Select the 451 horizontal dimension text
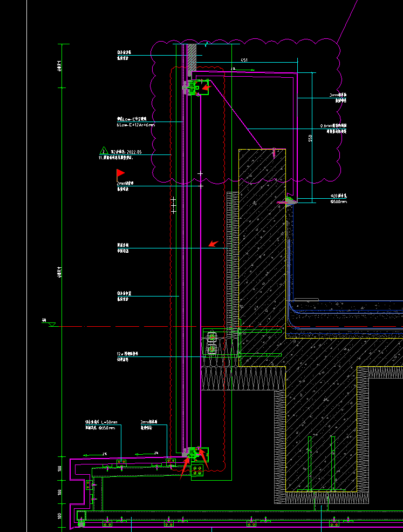403x532 pixels. pyautogui.click(x=244, y=60)
